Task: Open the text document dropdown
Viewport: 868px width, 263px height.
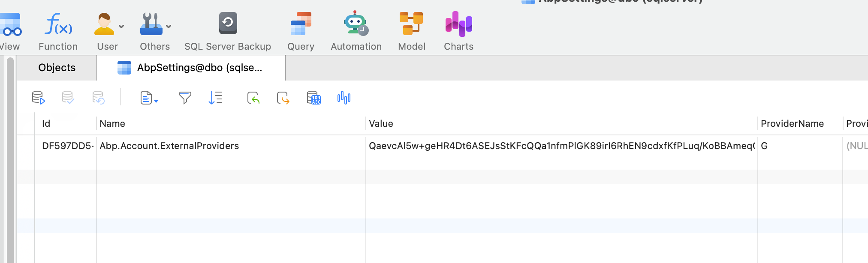Action: coord(149,98)
